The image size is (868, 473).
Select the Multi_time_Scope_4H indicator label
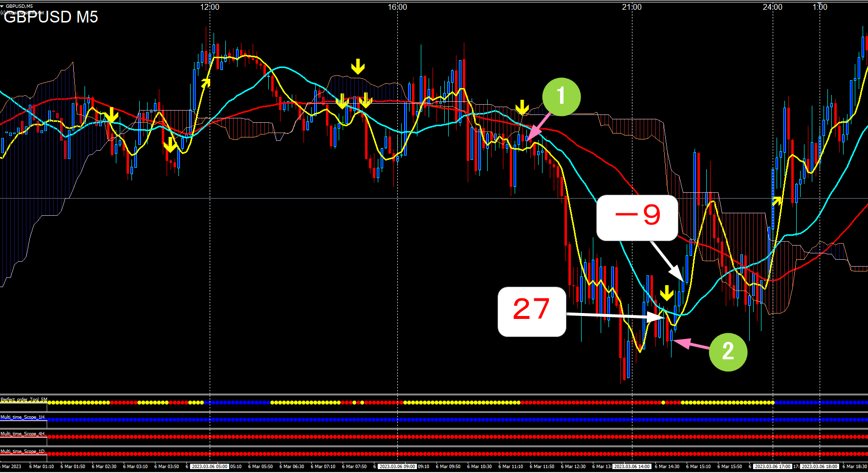click(x=22, y=434)
